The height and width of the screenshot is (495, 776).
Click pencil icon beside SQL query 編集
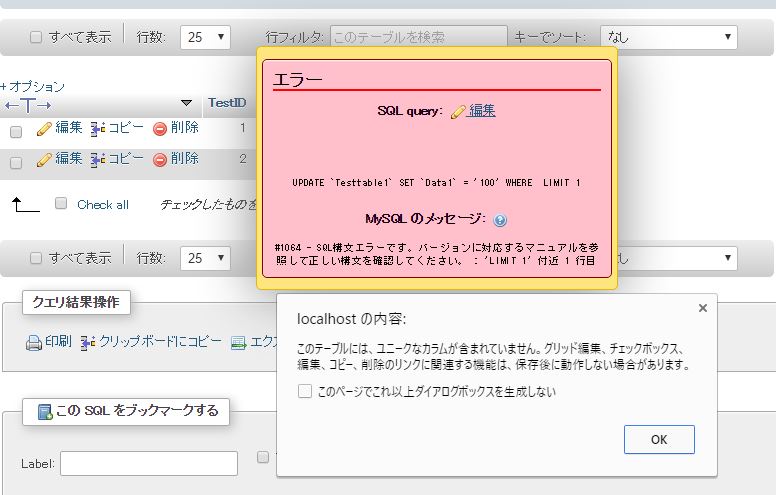point(458,112)
